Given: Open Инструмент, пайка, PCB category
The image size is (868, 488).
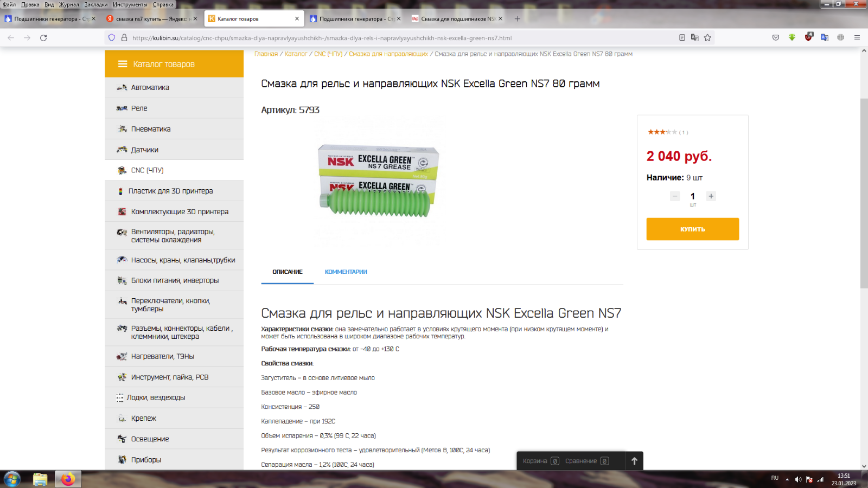Looking at the screenshot, I should click(174, 377).
